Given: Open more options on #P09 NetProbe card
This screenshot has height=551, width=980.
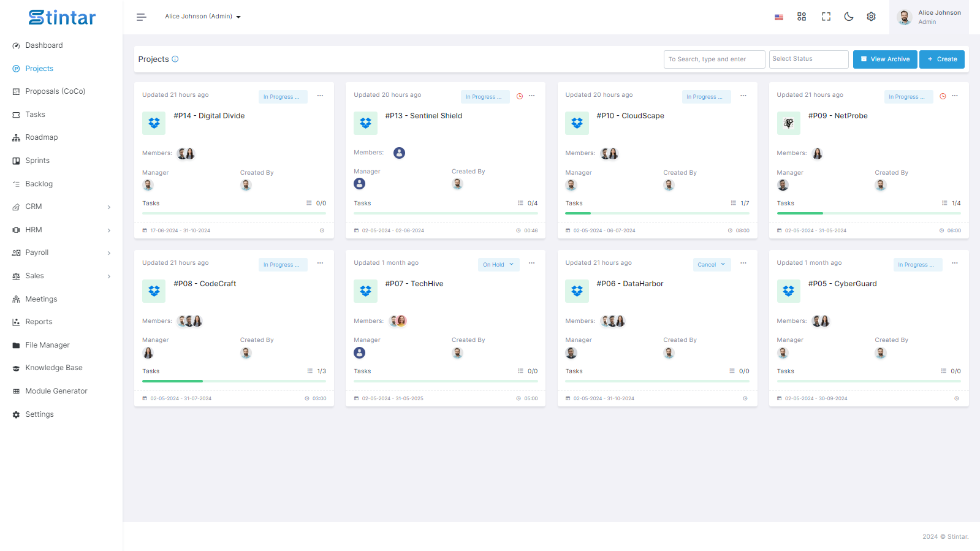Looking at the screenshot, I should [955, 96].
